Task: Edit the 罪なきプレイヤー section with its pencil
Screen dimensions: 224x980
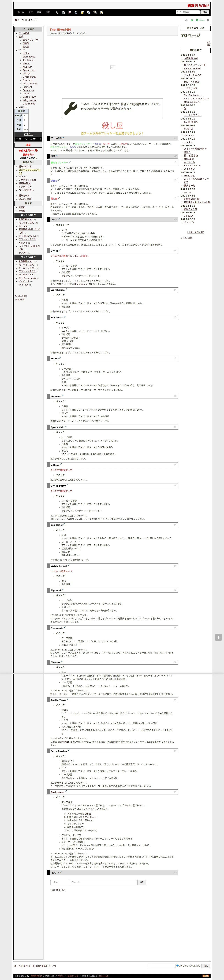Action: (x=69, y=162)
